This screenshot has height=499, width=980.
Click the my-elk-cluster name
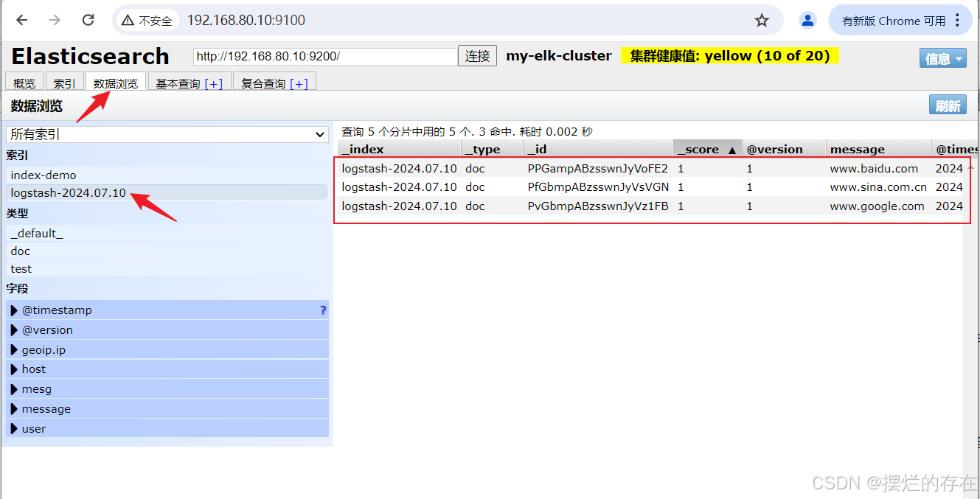coord(559,56)
